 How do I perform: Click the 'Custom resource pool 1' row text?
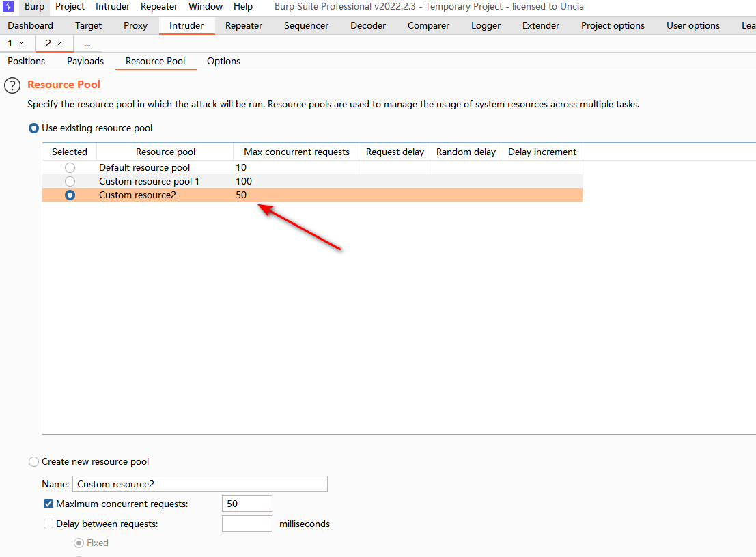(x=149, y=182)
